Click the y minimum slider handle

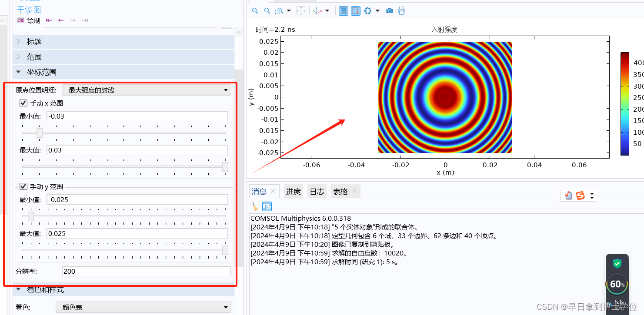31,216
